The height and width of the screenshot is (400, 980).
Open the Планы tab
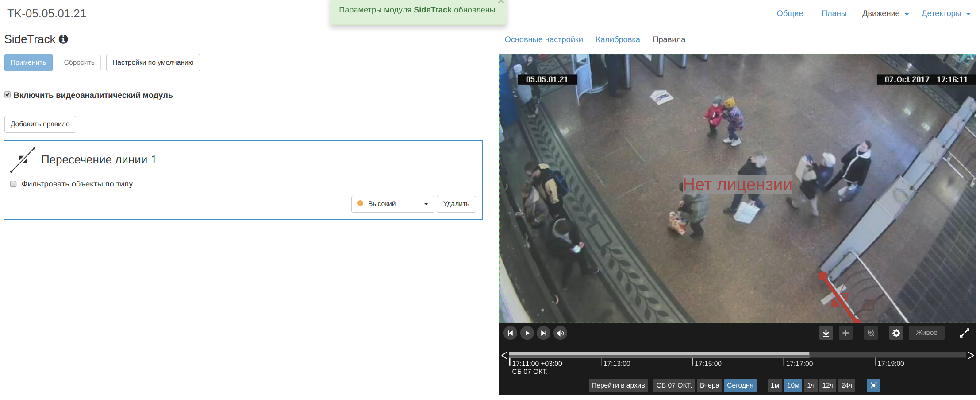pyautogui.click(x=834, y=13)
